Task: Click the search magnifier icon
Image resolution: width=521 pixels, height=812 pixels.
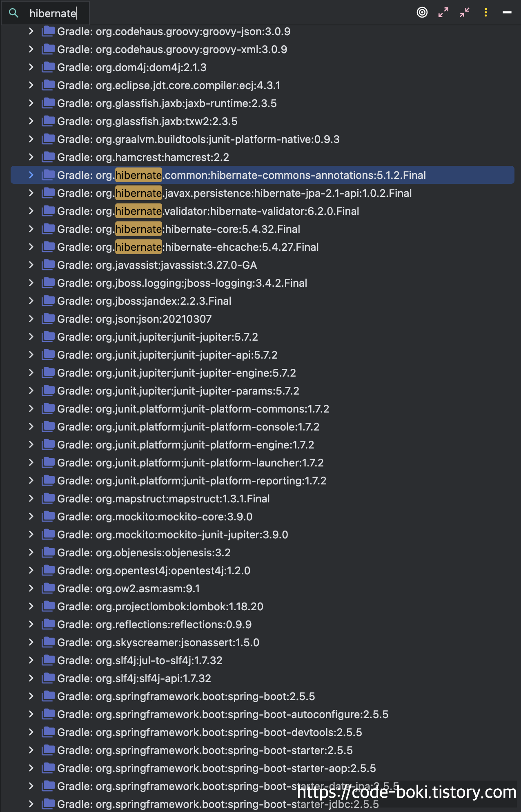Action: tap(13, 13)
